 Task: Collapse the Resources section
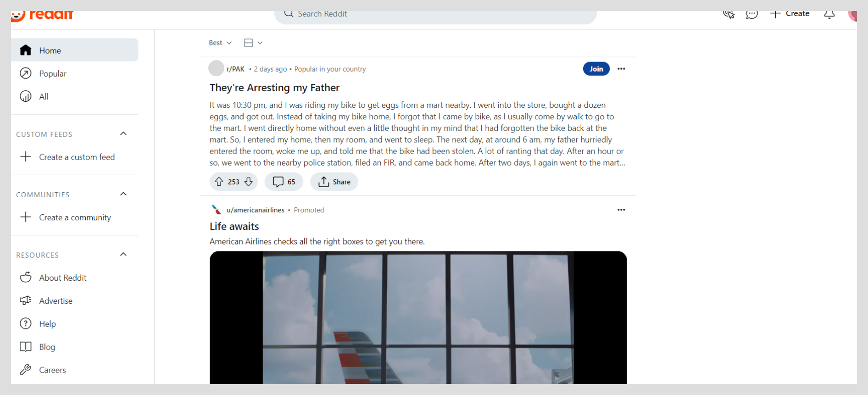click(x=123, y=255)
